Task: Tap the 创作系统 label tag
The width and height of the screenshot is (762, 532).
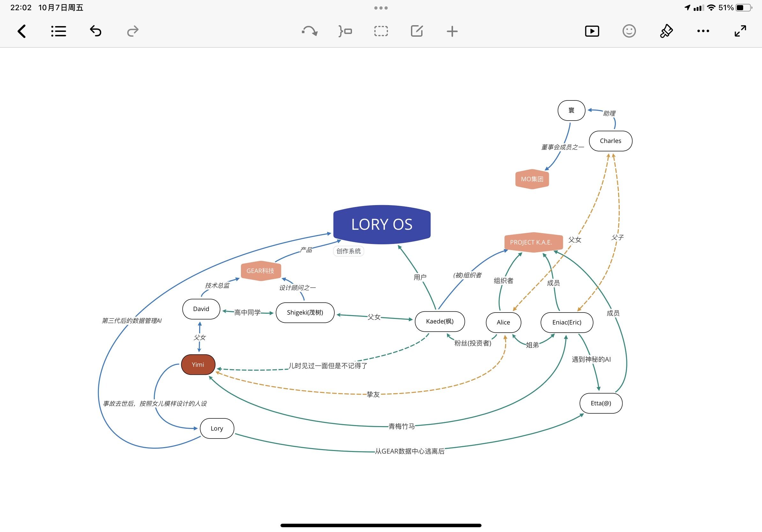Action: (348, 251)
